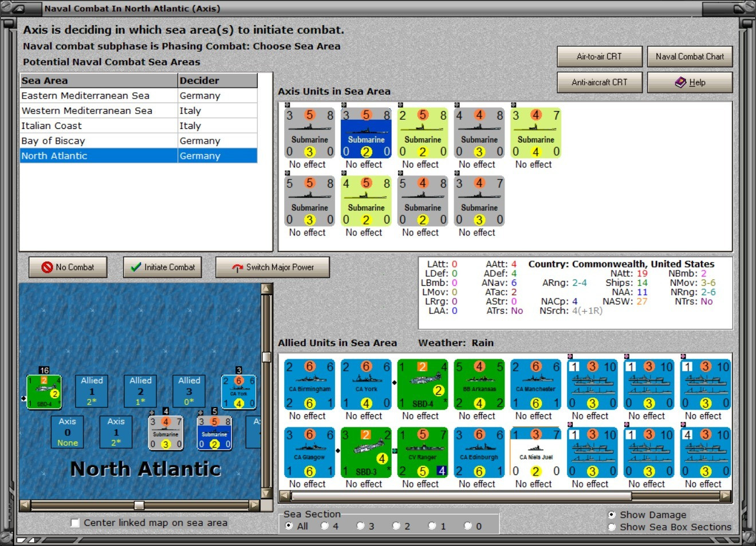The image size is (756, 546).
Task: Switch to Show Sea Box Sections
Action: (x=612, y=527)
